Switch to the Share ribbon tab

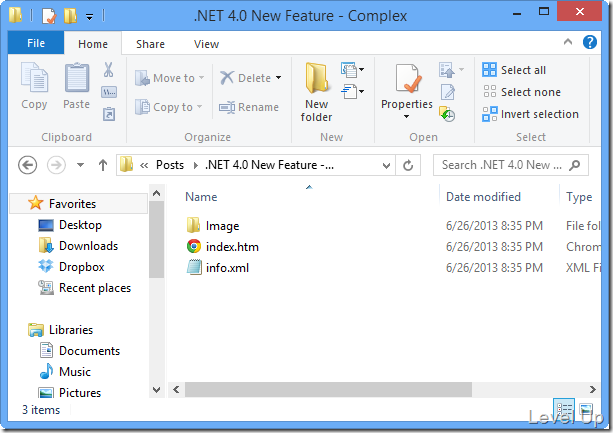[x=150, y=44]
